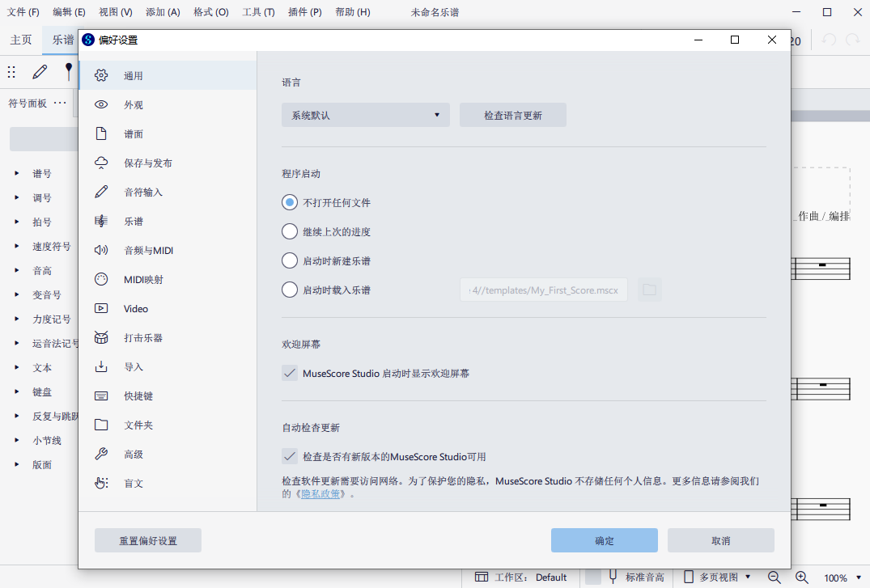Screen dimensions: 870x588
Task: Open the 高级 wrench icon
Action: (x=101, y=454)
